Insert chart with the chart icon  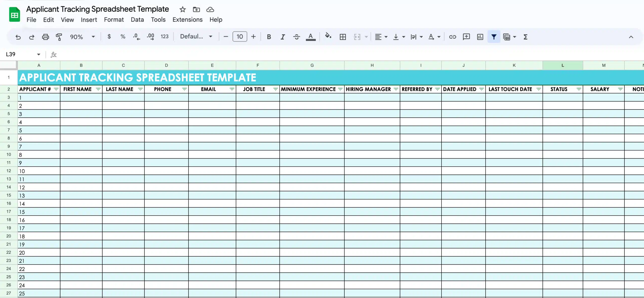(480, 37)
